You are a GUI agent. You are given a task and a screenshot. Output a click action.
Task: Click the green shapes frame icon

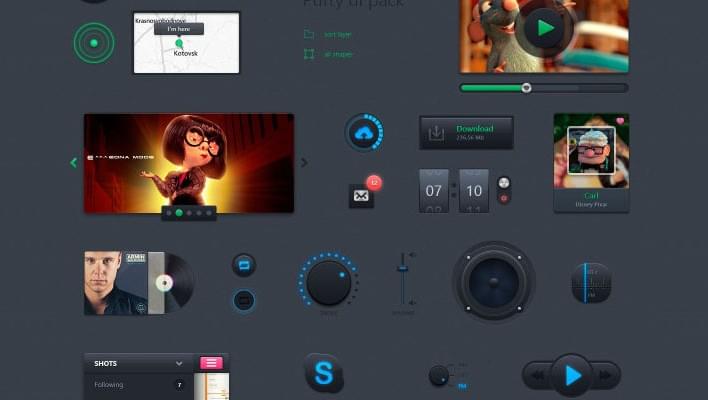[309, 54]
